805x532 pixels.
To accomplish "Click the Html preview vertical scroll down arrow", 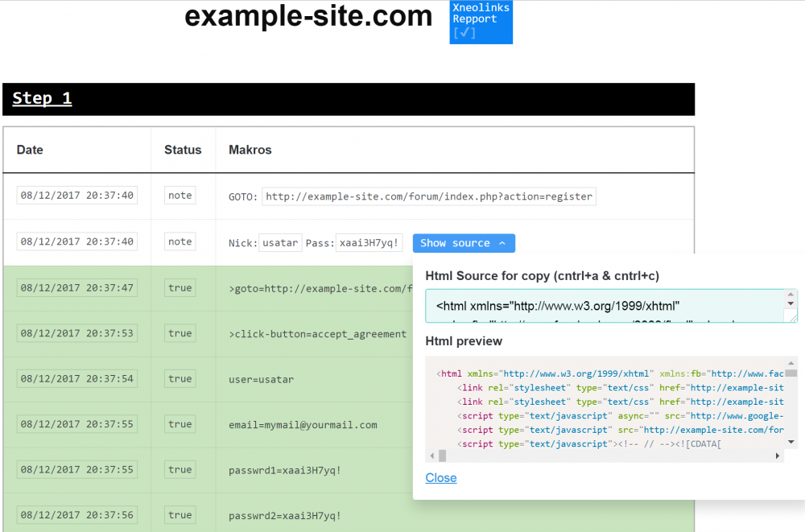I will coord(791,442).
